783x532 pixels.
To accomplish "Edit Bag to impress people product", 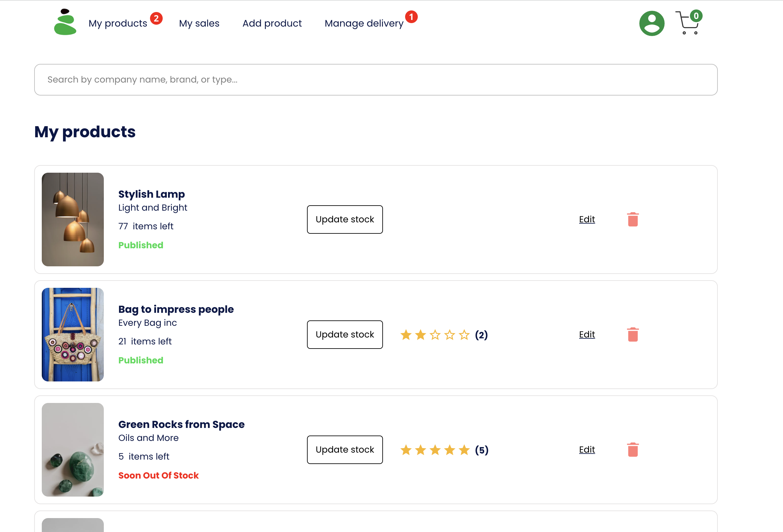I will point(586,335).
